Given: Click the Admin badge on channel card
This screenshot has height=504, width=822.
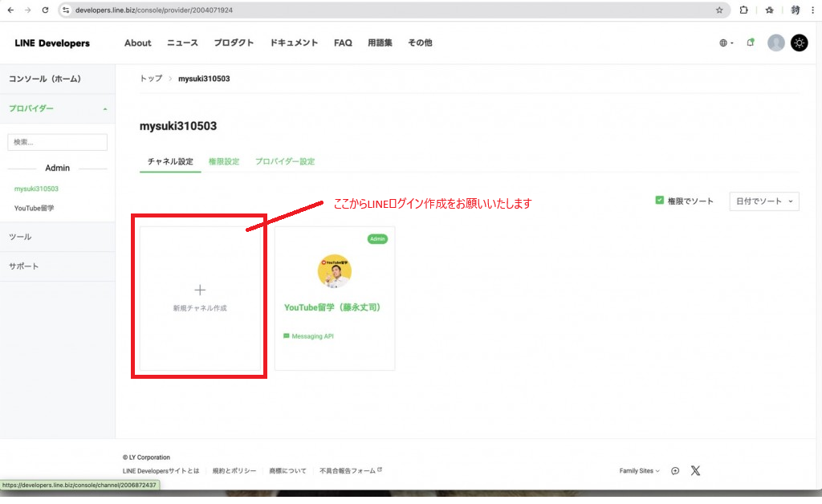Looking at the screenshot, I should point(377,239).
